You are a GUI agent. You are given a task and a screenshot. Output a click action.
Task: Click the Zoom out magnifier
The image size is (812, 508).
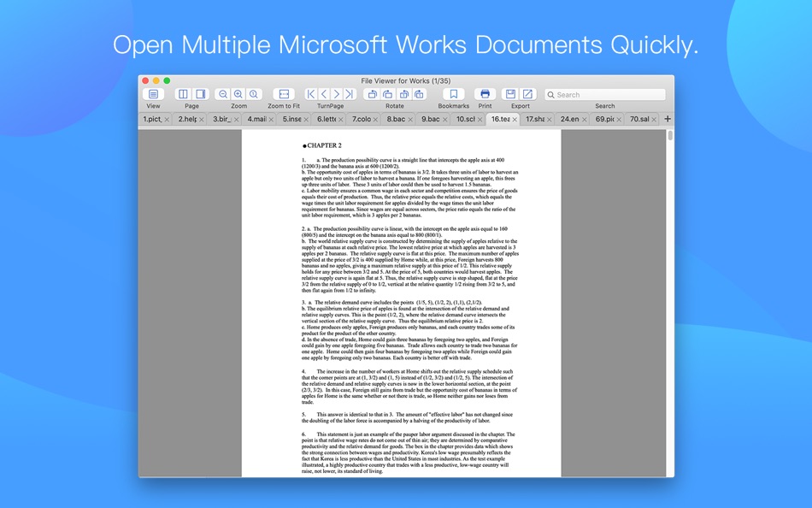coord(223,94)
